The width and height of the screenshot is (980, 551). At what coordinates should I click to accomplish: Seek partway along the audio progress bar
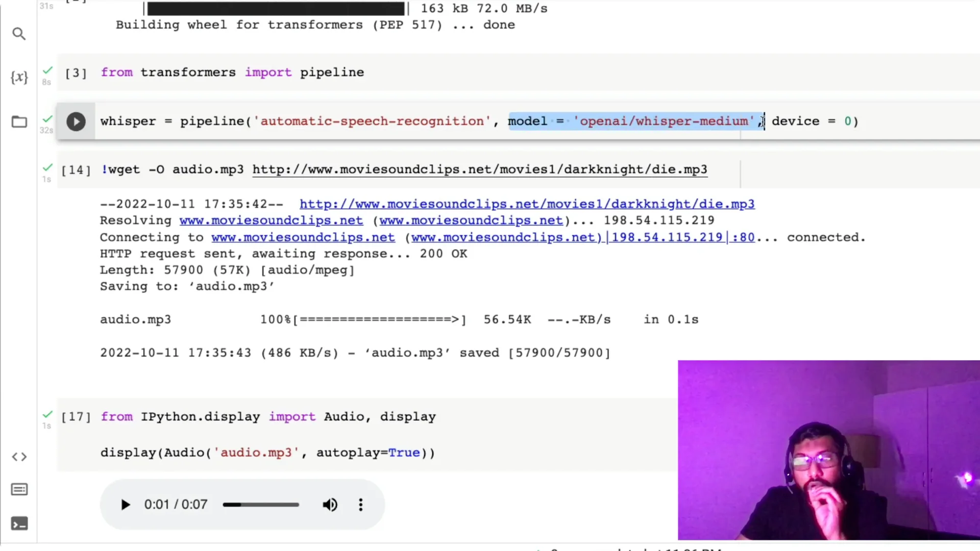click(260, 505)
